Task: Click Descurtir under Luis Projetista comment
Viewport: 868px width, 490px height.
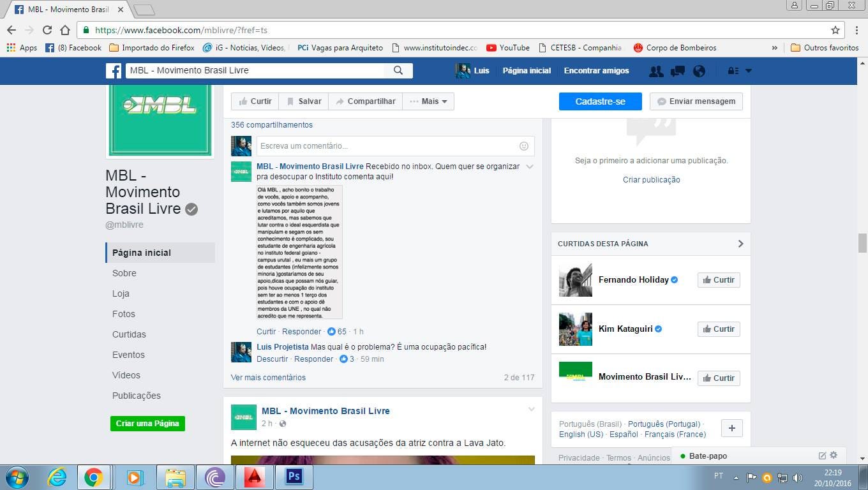Action: tap(273, 359)
